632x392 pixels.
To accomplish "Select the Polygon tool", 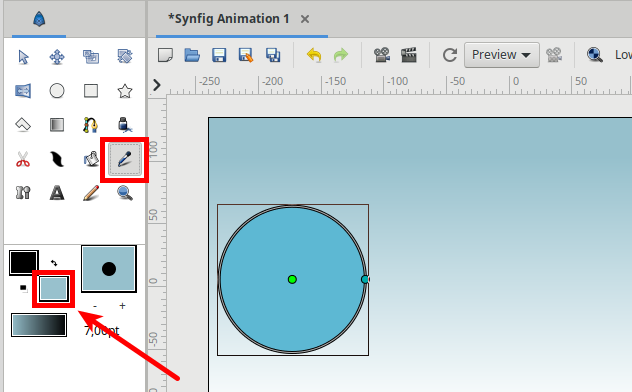I will pos(23,125).
